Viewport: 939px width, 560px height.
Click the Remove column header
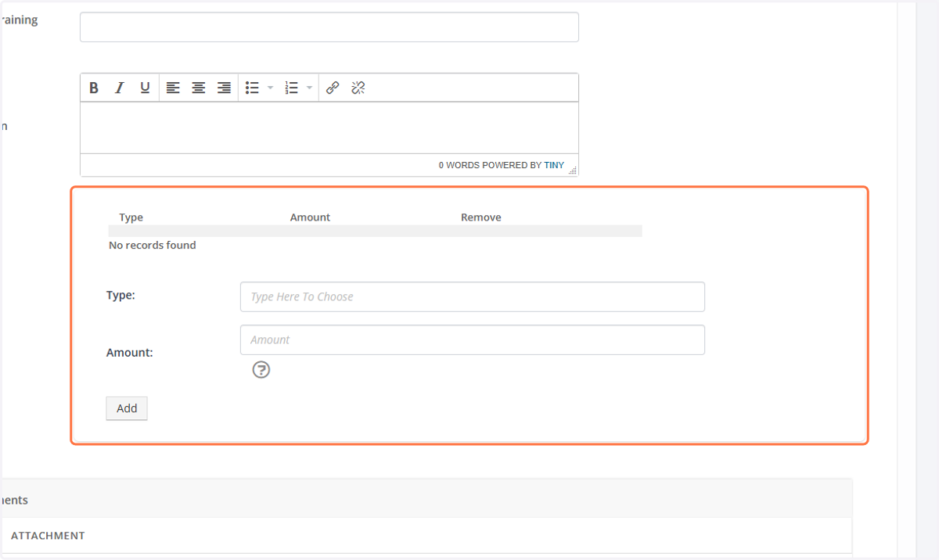pyautogui.click(x=481, y=217)
